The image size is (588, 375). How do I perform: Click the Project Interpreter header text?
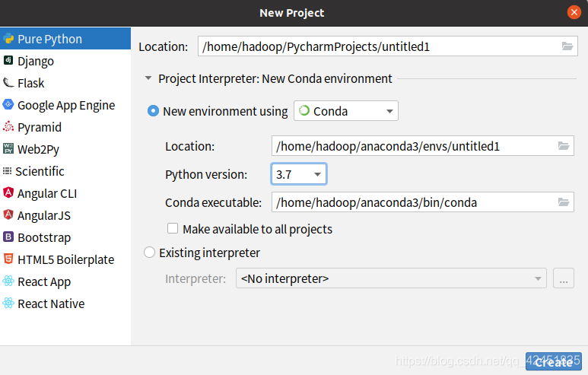(275, 79)
